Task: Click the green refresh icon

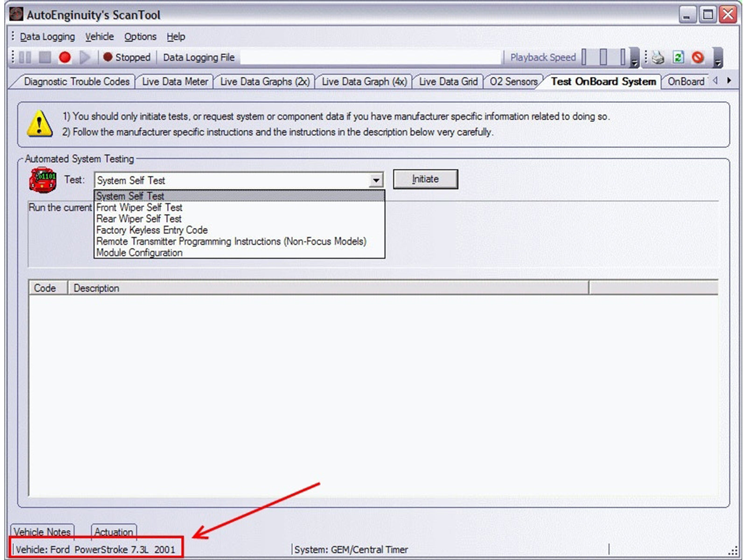Action: (x=678, y=57)
